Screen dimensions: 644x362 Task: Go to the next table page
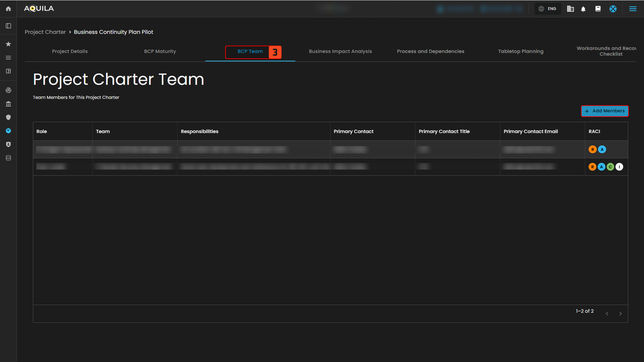pyautogui.click(x=621, y=314)
